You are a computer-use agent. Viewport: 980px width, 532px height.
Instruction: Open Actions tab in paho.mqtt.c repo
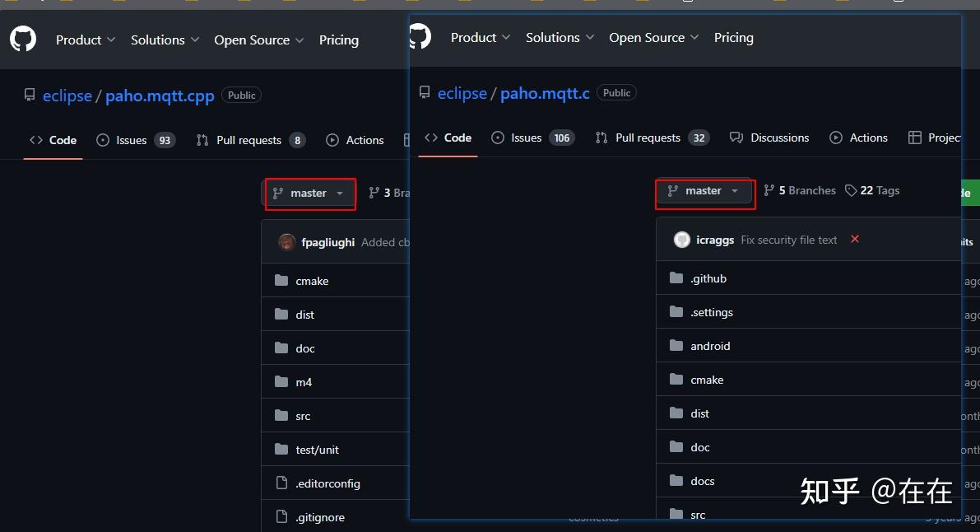click(858, 138)
